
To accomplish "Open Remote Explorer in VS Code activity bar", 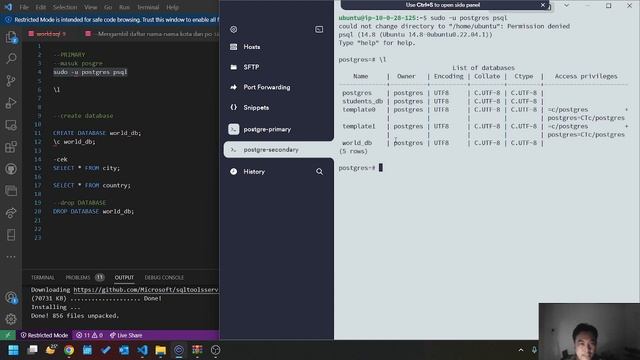I will tap(11, 124).
